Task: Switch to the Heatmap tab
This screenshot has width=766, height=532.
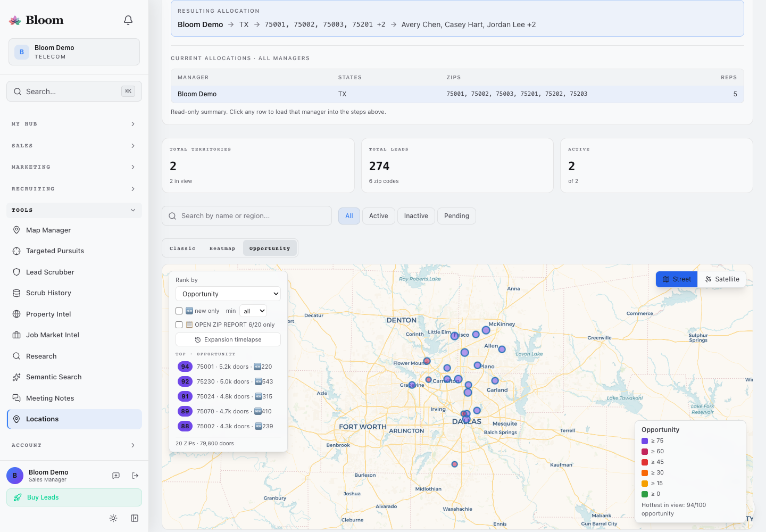Action: pyautogui.click(x=222, y=248)
